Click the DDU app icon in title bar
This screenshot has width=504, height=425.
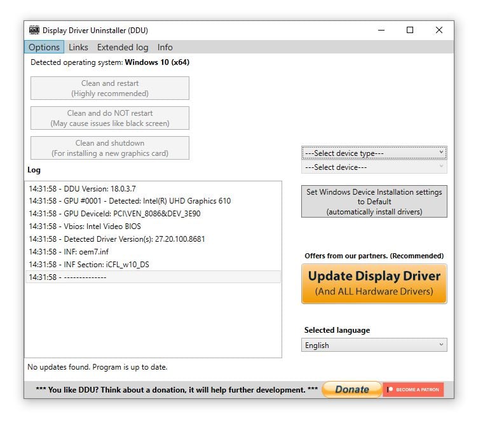pyautogui.click(x=34, y=31)
